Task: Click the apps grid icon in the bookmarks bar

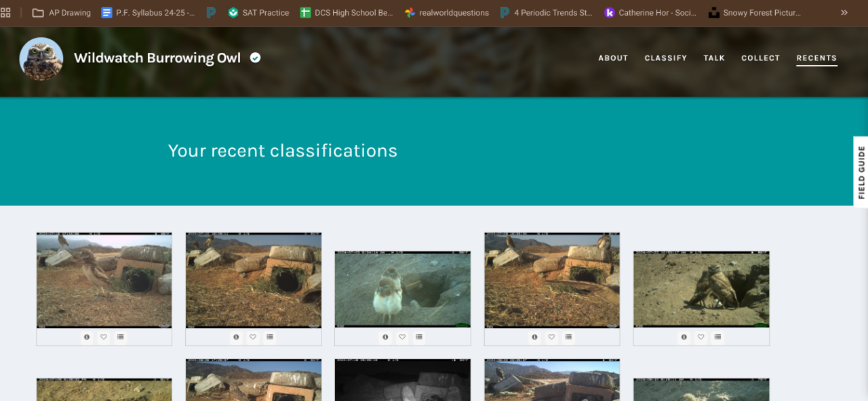Action: click(5, 12)
